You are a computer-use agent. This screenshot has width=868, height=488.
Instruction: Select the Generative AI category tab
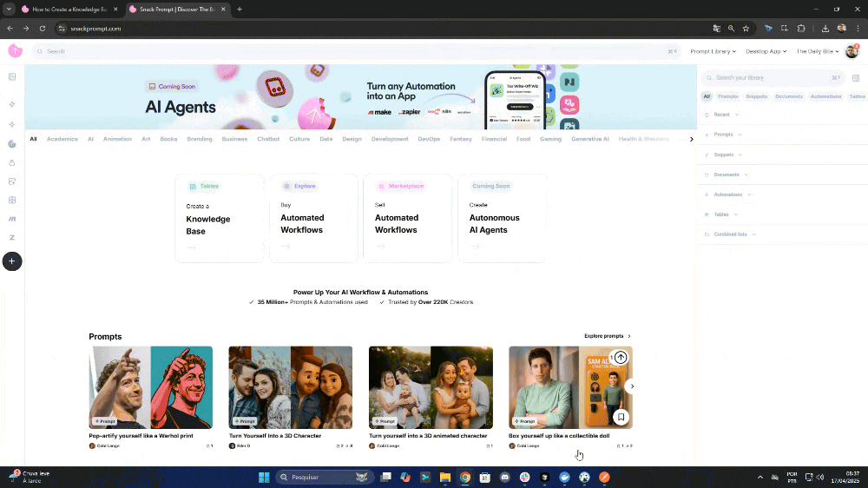click(590, 139)
